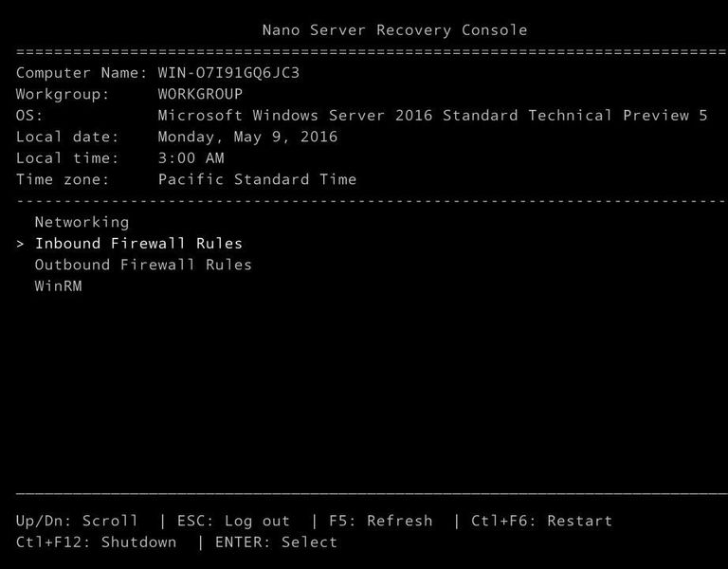728x569 pixels.
Task: Click the Windows Server 2016 OS text
Action: pyautogui.click(x=432, y=115)
